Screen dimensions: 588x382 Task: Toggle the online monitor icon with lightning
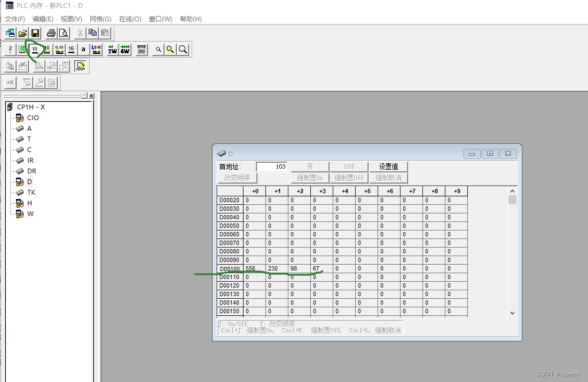(81, 66)
